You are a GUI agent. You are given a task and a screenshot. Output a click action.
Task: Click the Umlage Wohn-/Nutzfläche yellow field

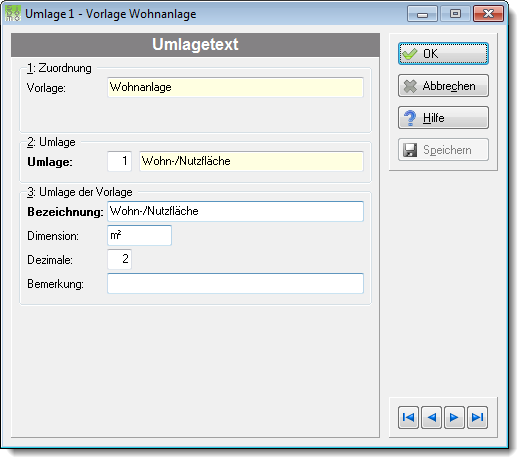coord(251,161)
